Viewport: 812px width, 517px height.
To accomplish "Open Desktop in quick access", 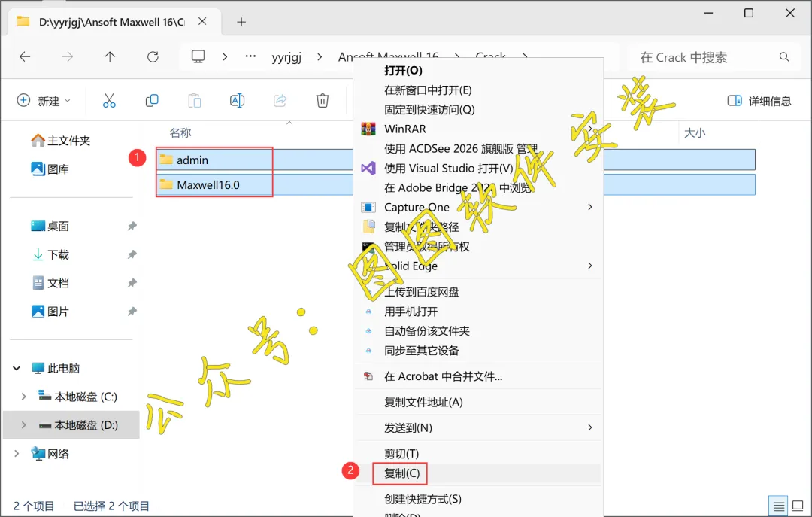I will coord(50,226).
